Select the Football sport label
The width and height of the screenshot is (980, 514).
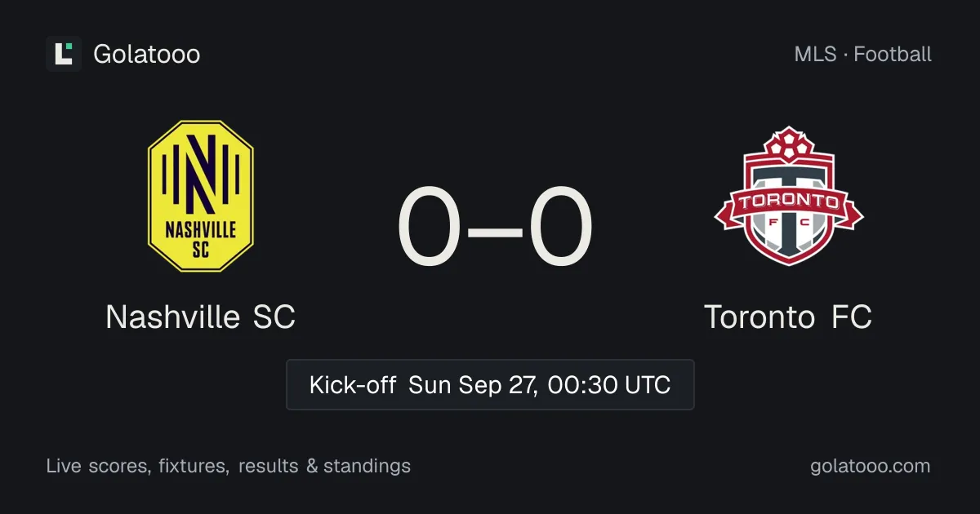point(893,54)
